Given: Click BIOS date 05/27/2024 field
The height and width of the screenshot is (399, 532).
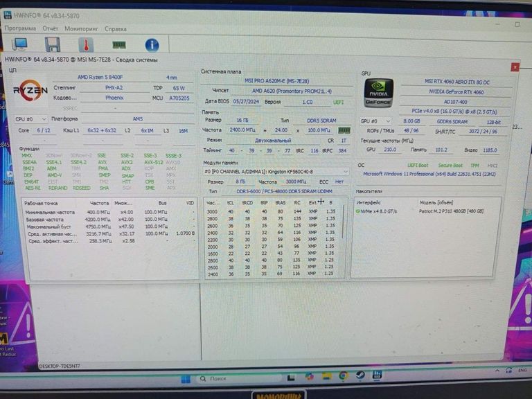Looking at the screenshot, I should click(246, 102).
